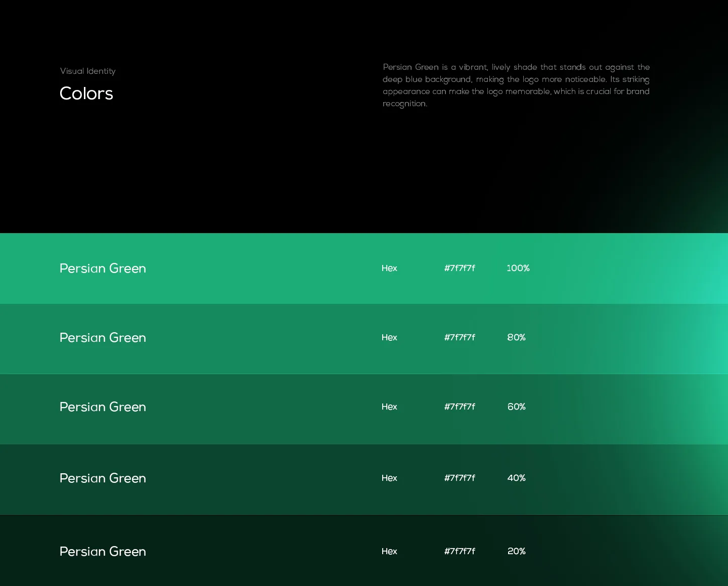Click the "Hex" label in the 40% row
The height and width of the screenshot is (586, 728).
coord(389,478)
